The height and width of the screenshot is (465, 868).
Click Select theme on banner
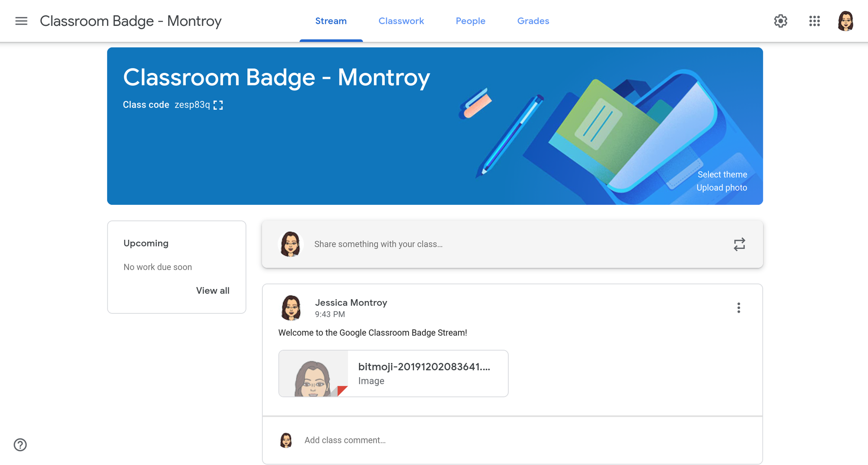[722, 175]
